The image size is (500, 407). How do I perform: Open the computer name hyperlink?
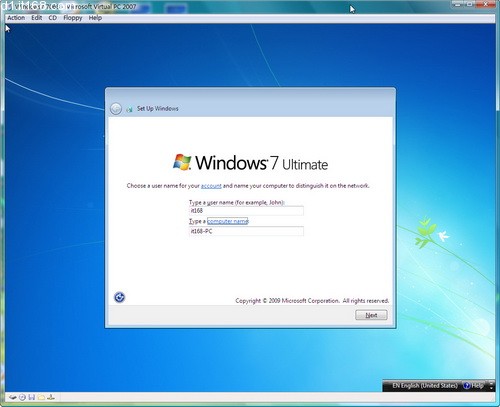click(x=228, y=221)
